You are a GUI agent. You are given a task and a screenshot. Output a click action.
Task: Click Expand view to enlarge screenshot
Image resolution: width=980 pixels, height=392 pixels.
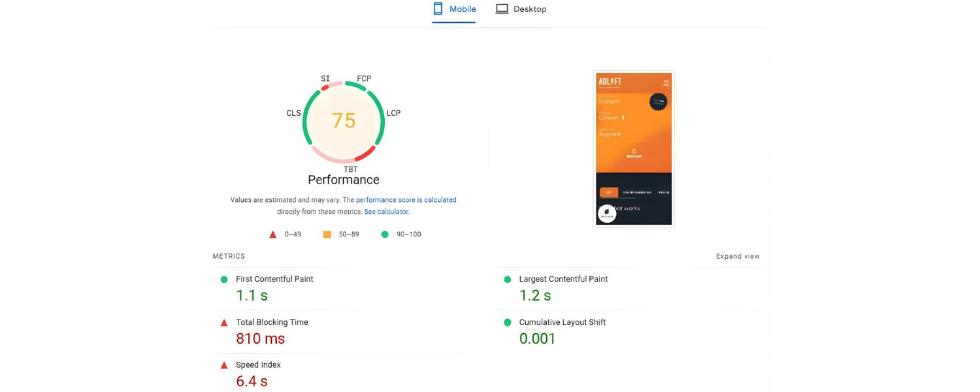click(737, 256)
